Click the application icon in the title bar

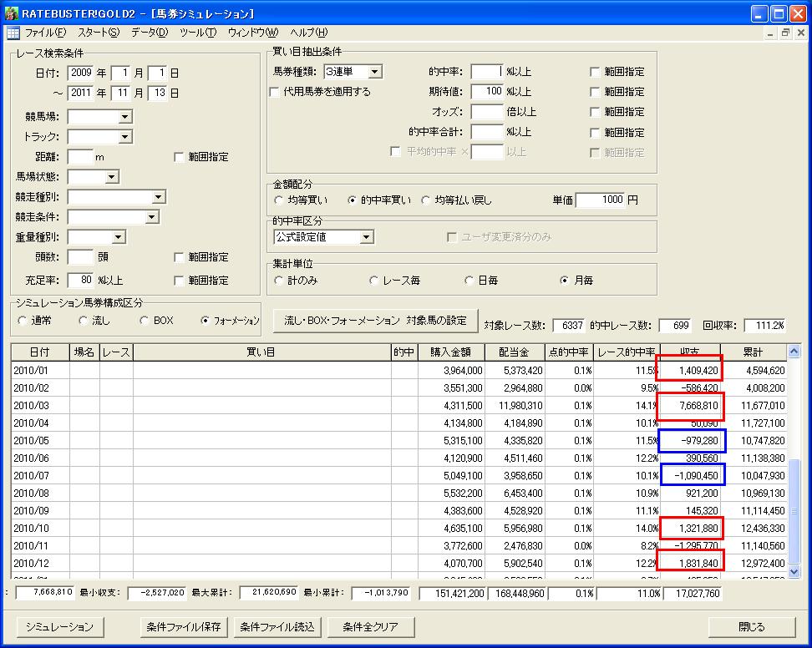click(11, 13)
